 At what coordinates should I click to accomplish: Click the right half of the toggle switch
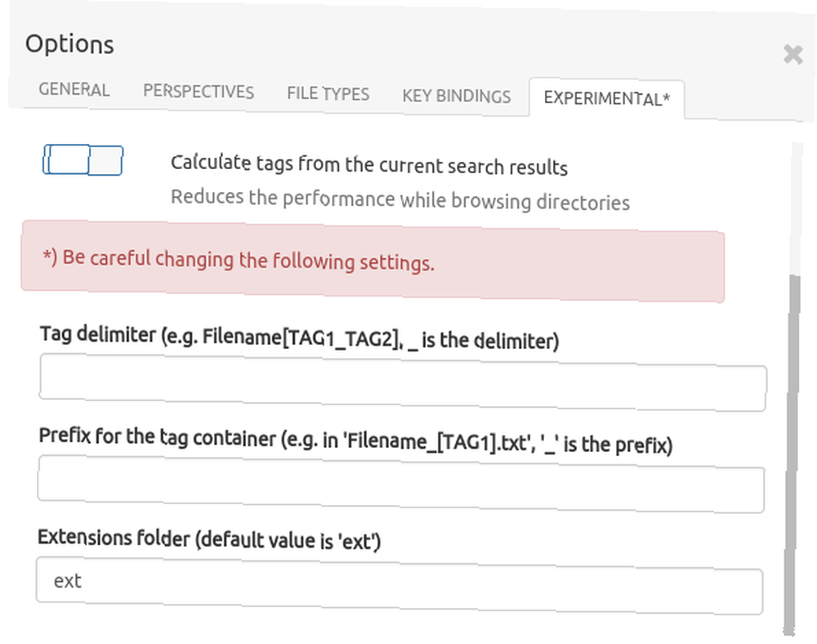(x=105, y=160)
